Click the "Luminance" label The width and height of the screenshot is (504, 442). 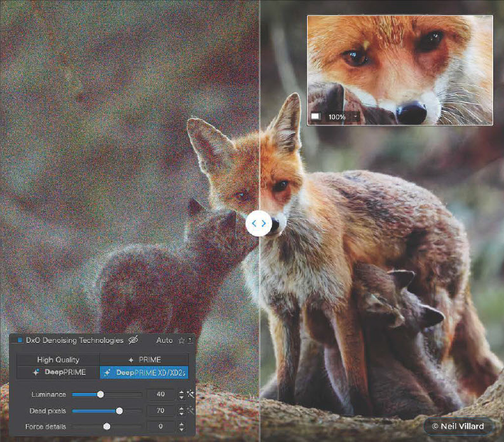point(48,394)
